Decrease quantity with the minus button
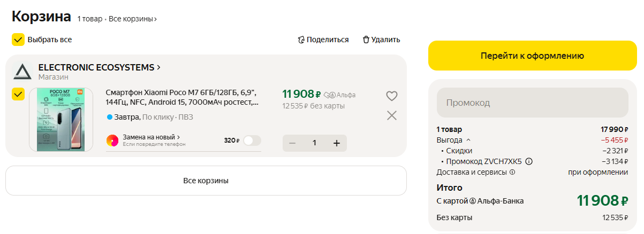This screenshot has width=644, height=234. (292, 143)
